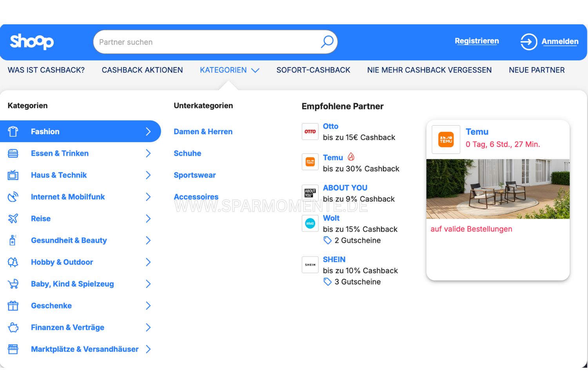Click the Marktplätze & Versandhäuser shop icon

point(13,349)
